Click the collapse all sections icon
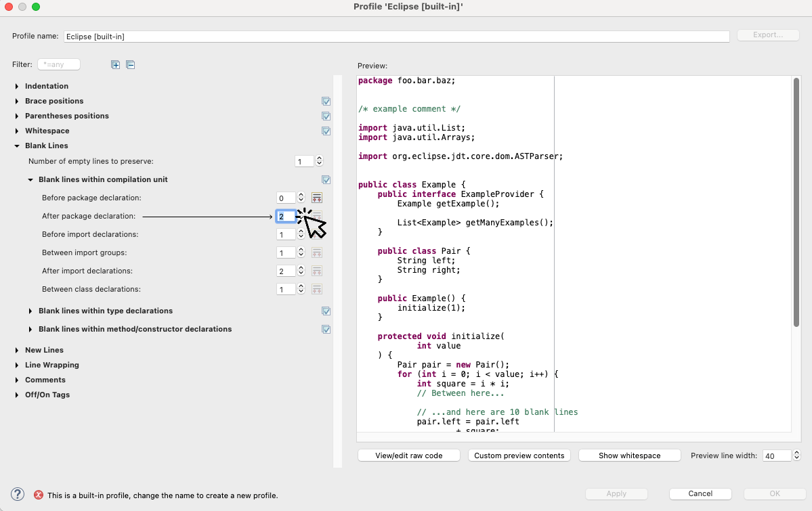 coord(131,65)
